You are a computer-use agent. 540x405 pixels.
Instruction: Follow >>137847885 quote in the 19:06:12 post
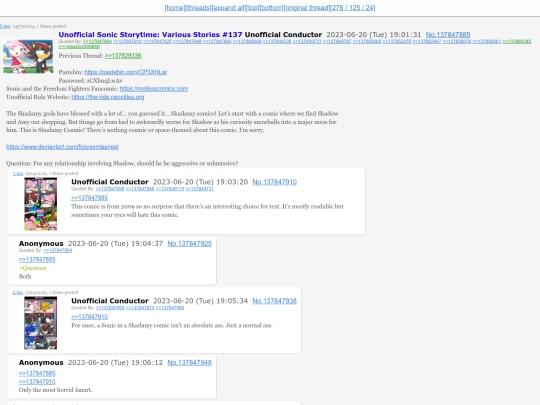(x=37, y=373)
